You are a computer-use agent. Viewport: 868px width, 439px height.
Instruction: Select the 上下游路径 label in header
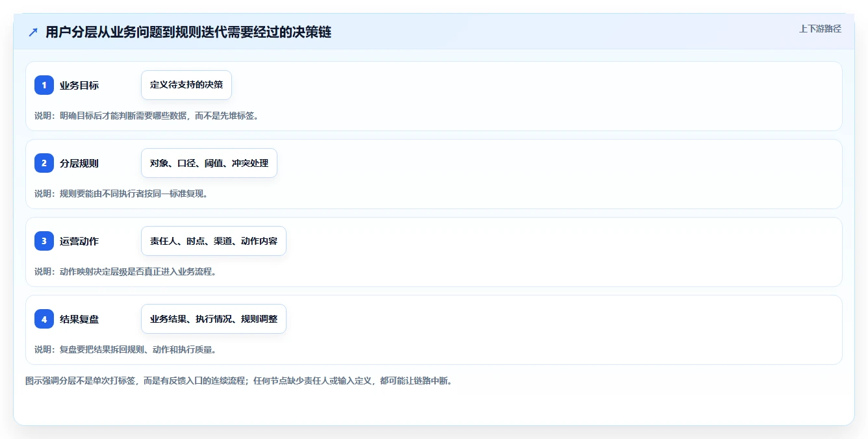tap(820, 29)
